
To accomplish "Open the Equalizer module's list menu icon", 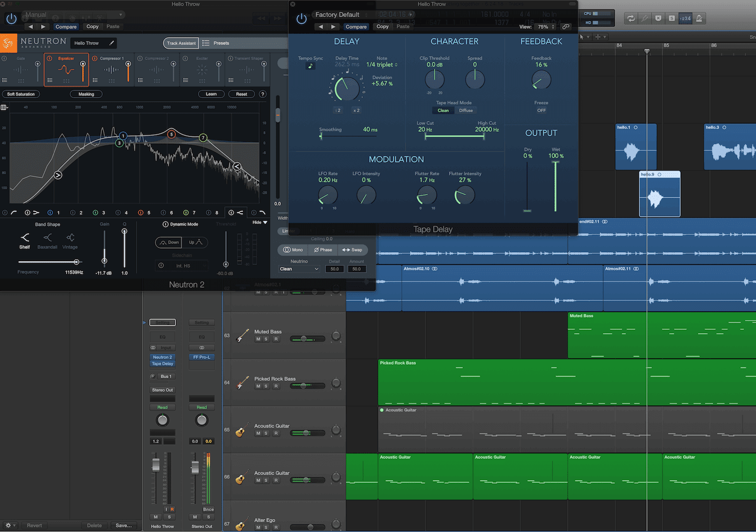I will click(50, 80).
